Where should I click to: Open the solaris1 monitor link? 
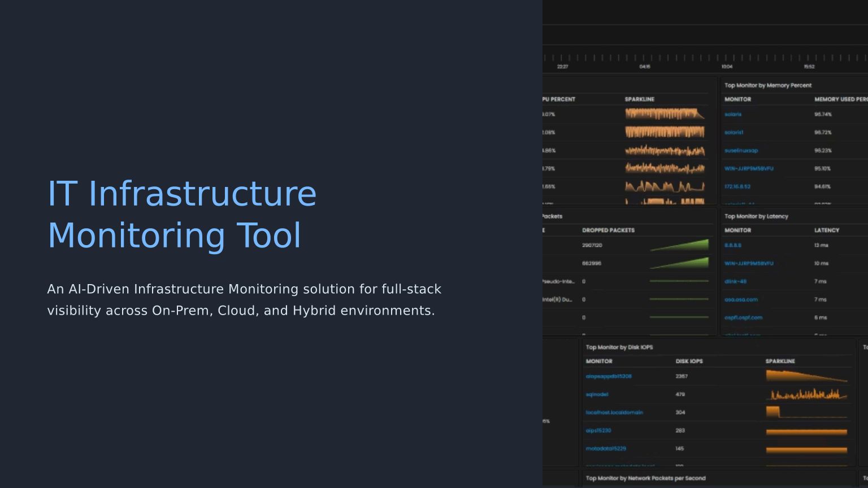[734, 133]
